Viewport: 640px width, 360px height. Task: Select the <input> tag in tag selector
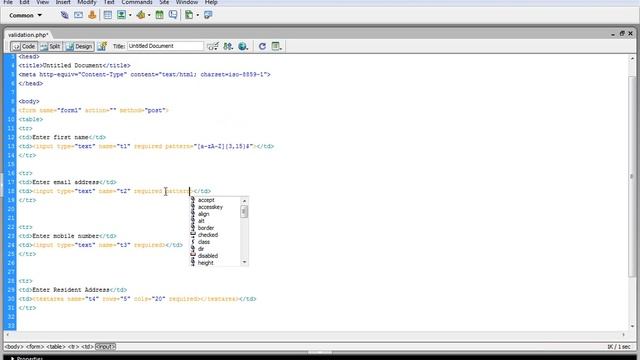click(x=105, y=347)
